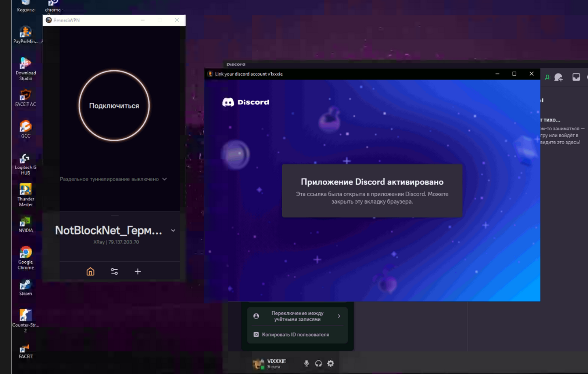Click the Подключиться connect button in AmneziaVPN
This screenshot has width=588, height=374.
point(114,106)
